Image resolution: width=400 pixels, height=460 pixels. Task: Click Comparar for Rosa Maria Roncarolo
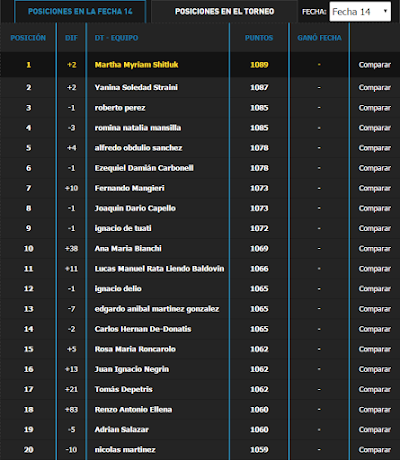pyautogui.click(x=375, y=349)
